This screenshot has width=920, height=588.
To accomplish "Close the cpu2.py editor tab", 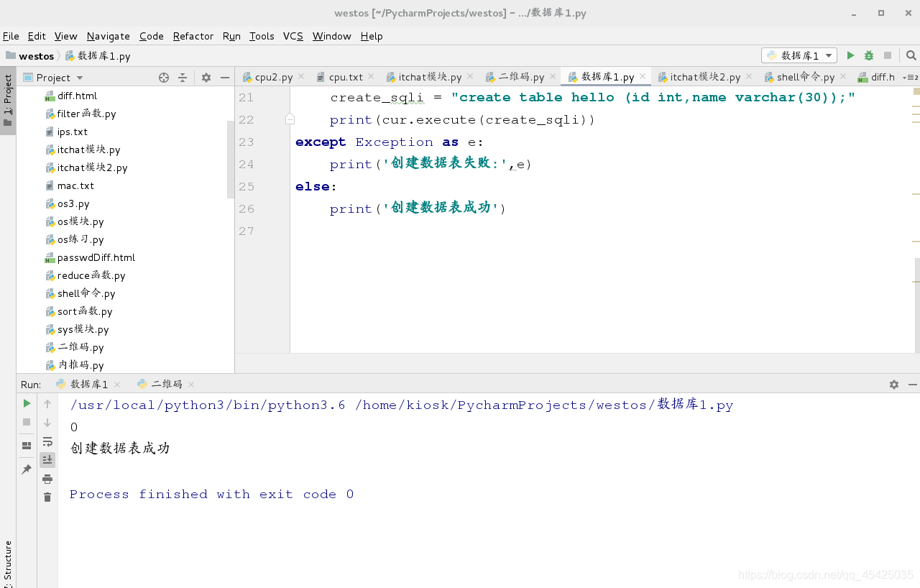I will [x=300, y=76].
